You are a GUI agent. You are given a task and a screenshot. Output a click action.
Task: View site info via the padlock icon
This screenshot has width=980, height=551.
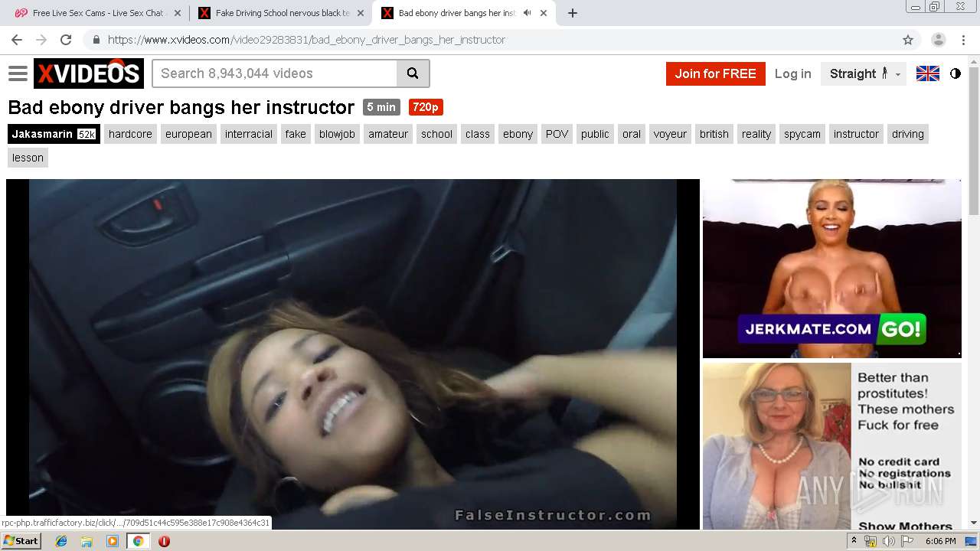[96, 40]
